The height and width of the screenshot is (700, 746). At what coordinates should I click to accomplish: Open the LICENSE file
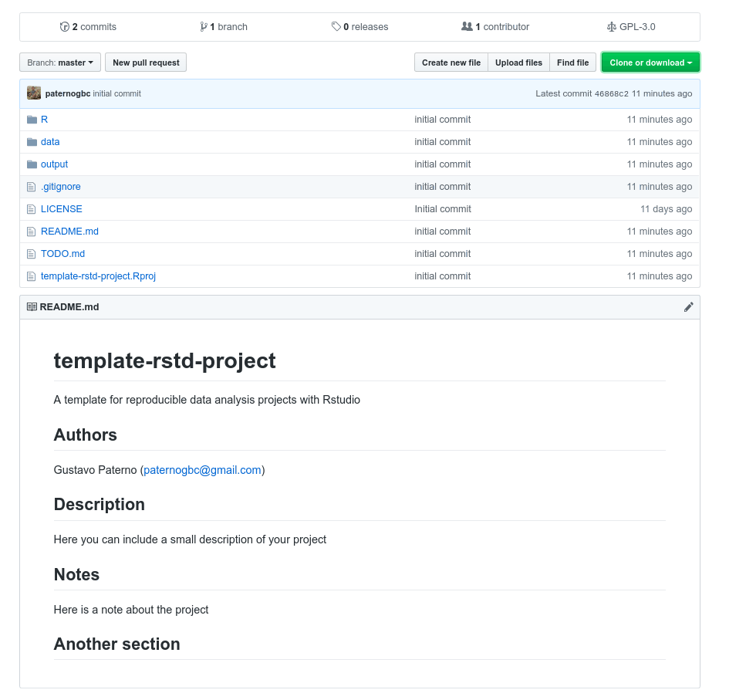62,209
